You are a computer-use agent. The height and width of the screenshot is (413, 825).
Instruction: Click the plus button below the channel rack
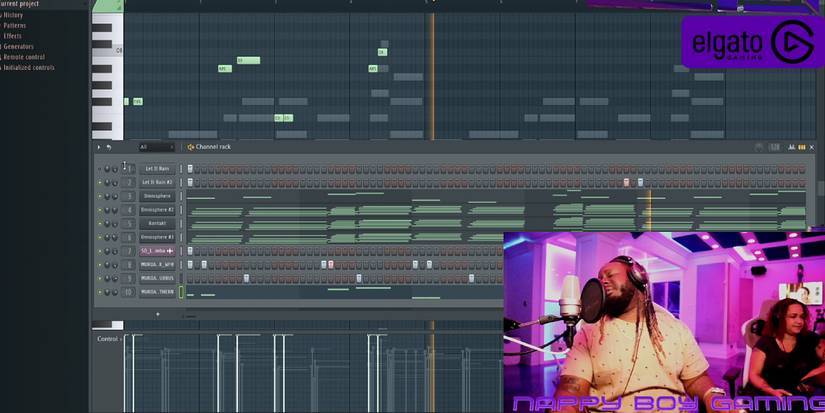(157, 315)
